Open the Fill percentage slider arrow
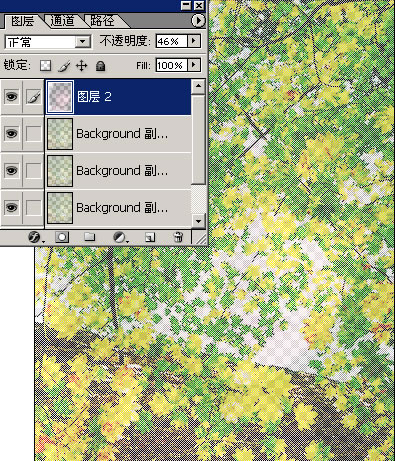This screenshot has height=461, width=395. 194,65
